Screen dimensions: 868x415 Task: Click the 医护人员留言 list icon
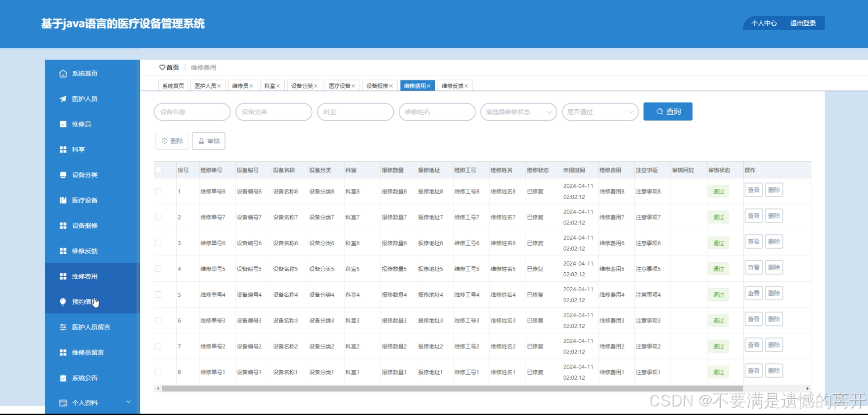point(63,327)
